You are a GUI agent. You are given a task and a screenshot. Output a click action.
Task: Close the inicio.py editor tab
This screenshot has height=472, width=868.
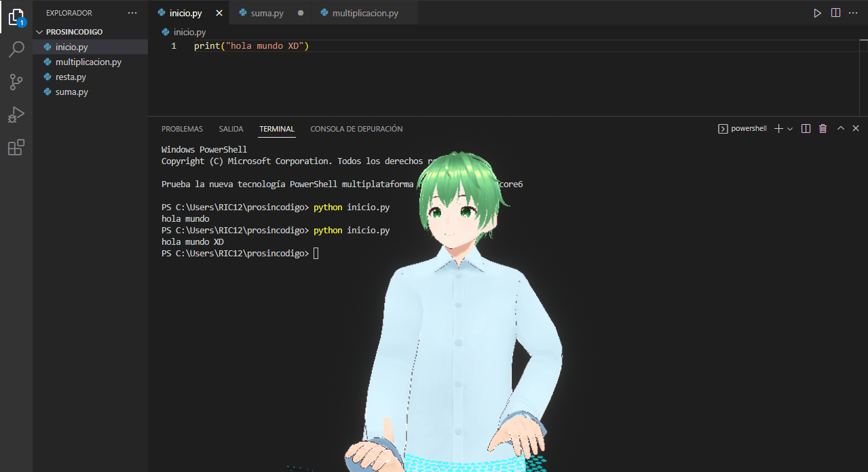point(219,13)
